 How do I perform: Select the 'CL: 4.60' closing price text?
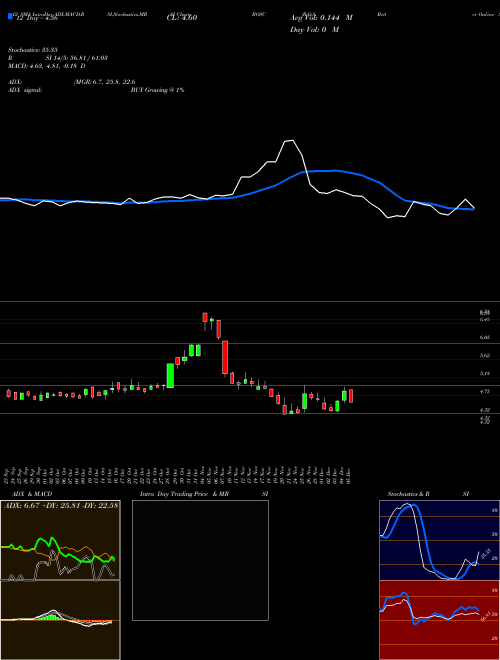click(182, 18)
